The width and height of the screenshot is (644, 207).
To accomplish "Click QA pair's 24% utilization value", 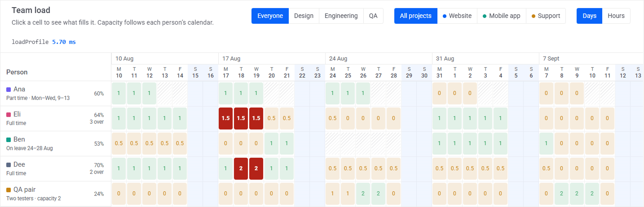I will coord(99,194).
